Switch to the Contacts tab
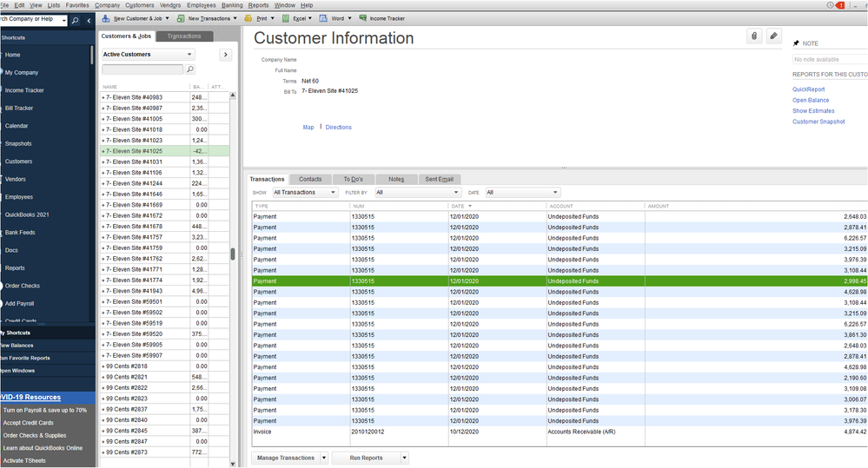 coord(310,179)
